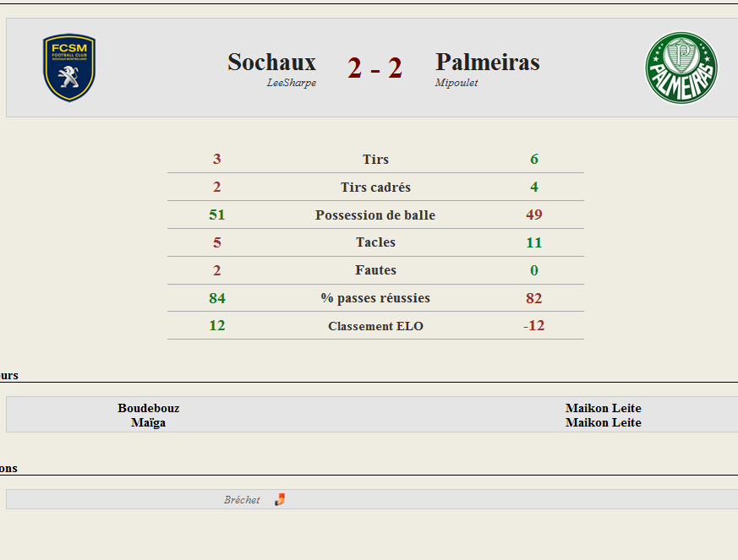The height and width of the screenshot is (560, 738).
Task: Click the FCSM Sochaux club crest
Action: (x=69, y=68)
